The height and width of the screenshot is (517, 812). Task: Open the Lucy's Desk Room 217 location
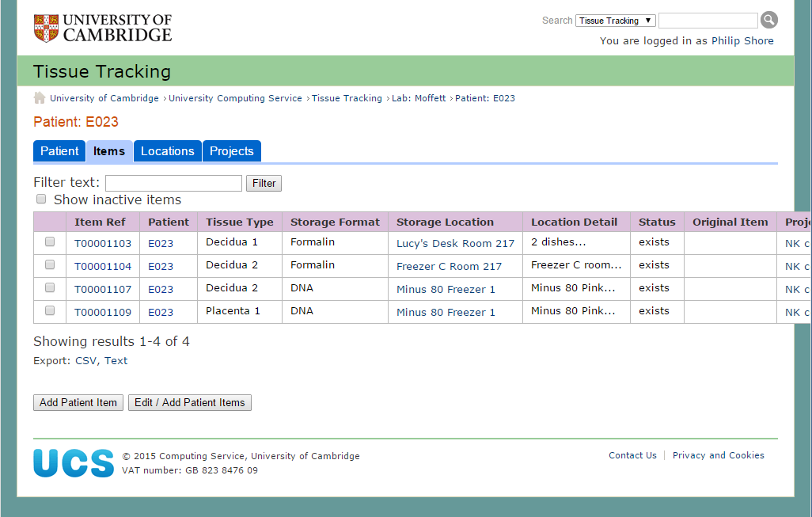click(x=456, y=244)
